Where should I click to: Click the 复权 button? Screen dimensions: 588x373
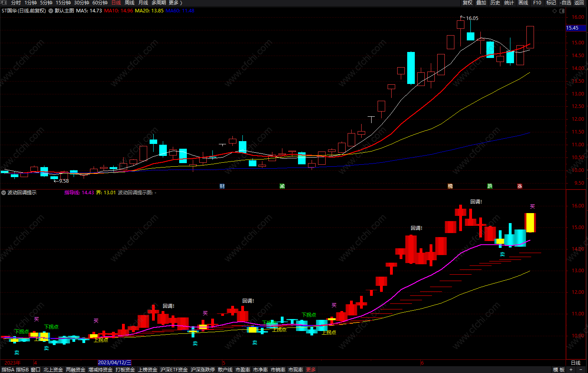[468, 3]
